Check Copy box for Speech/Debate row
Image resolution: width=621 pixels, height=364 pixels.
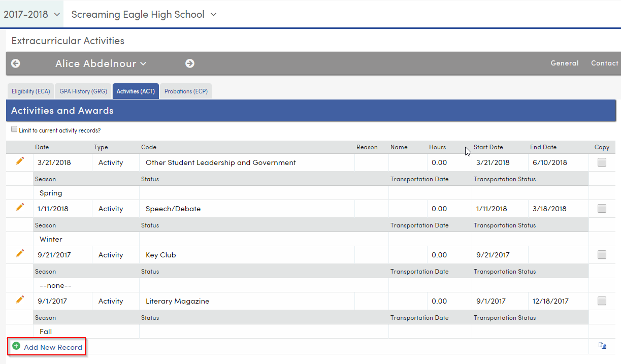[x=602, y=209]
